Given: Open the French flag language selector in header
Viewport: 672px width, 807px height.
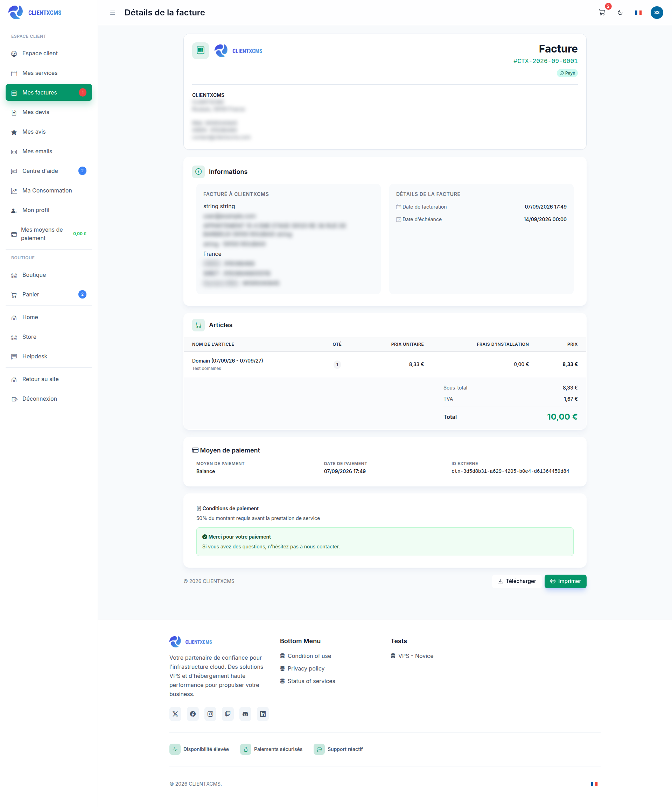Looking at the screenshot, I should pos(638,13).
